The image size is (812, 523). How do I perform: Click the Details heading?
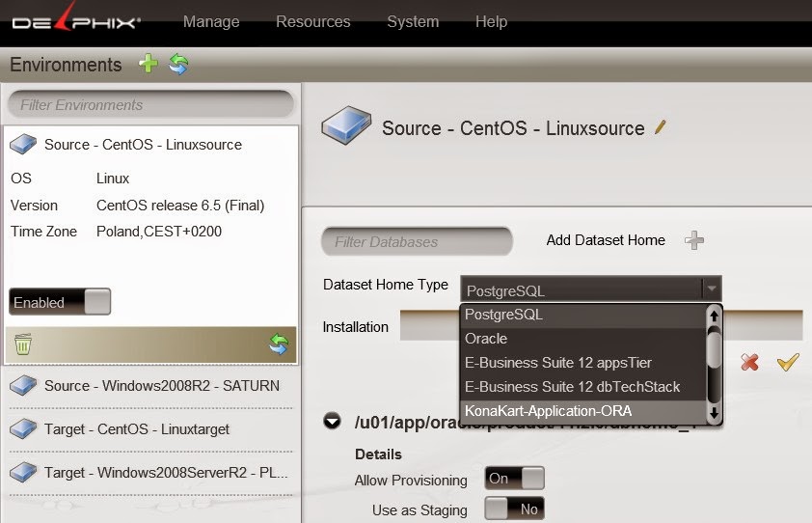[378, 454]
